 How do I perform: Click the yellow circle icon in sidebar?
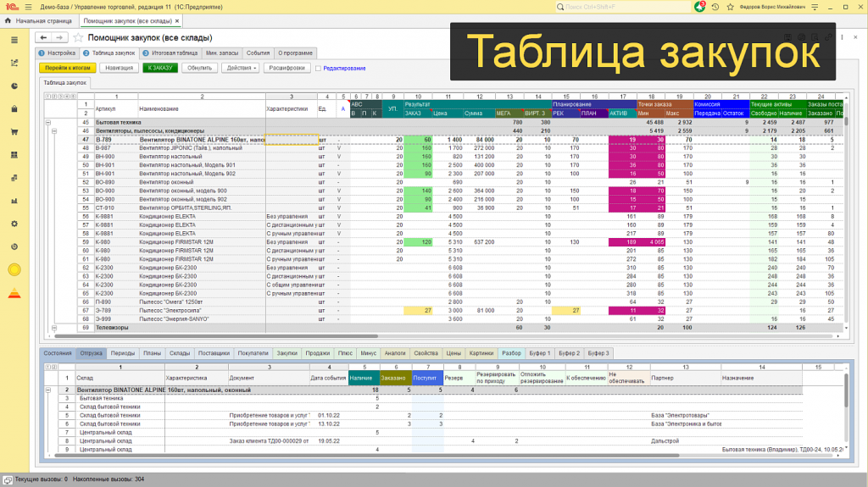coord(14,269)
